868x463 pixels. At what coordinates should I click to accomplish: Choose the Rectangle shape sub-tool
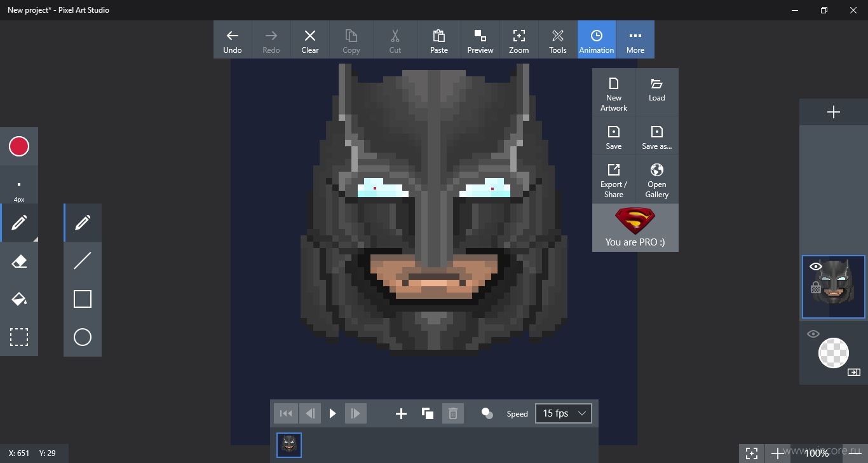[83, 299]
